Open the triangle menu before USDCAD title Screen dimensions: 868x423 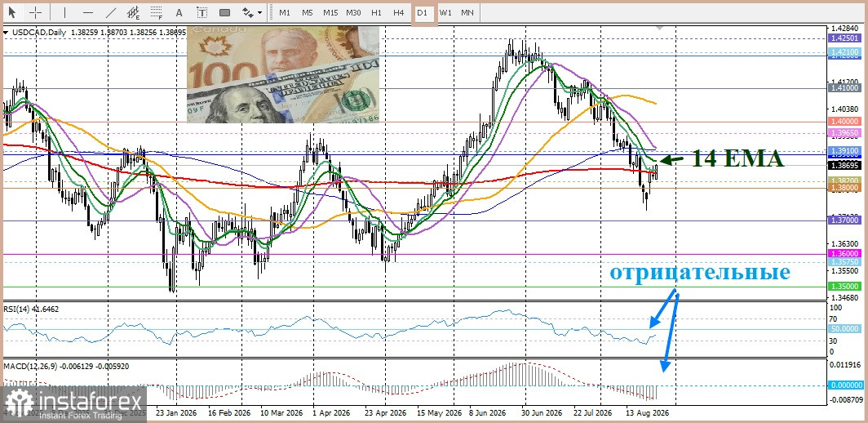point(6,33)
